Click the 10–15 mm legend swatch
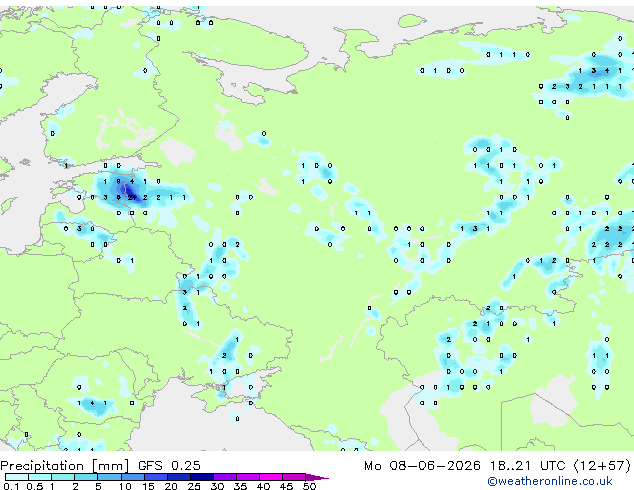 tap(132, 477)
